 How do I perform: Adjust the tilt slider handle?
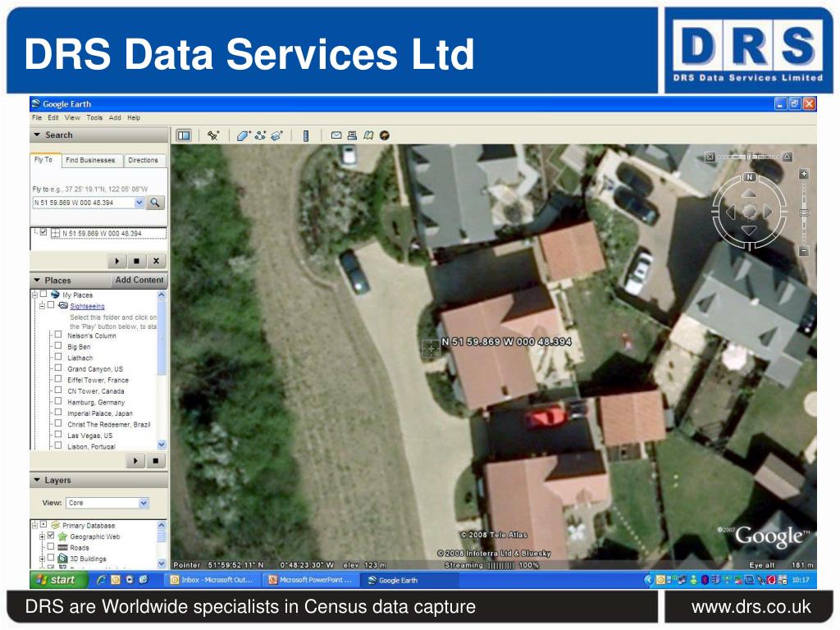749,157
